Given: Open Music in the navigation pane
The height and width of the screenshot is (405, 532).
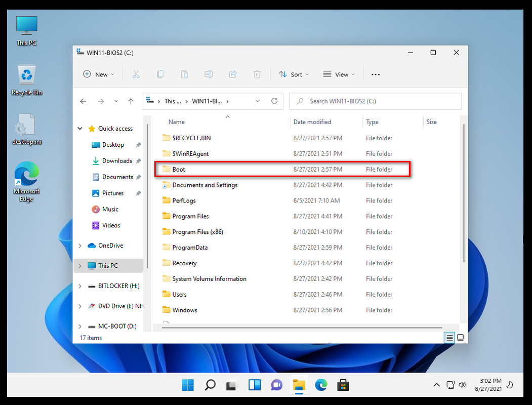Looking at the screenshot, I should [110, 209].
